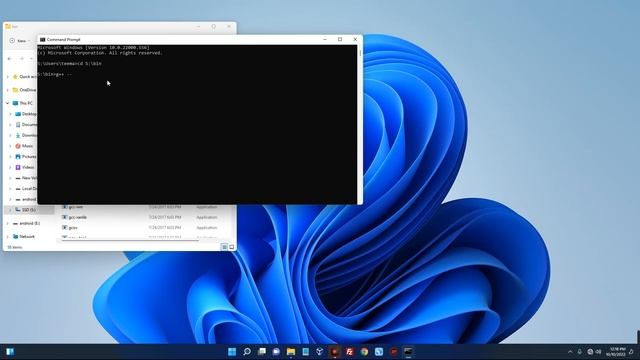Maximize the Command Prompt window
640x360 pixels.
pos(340,39)
